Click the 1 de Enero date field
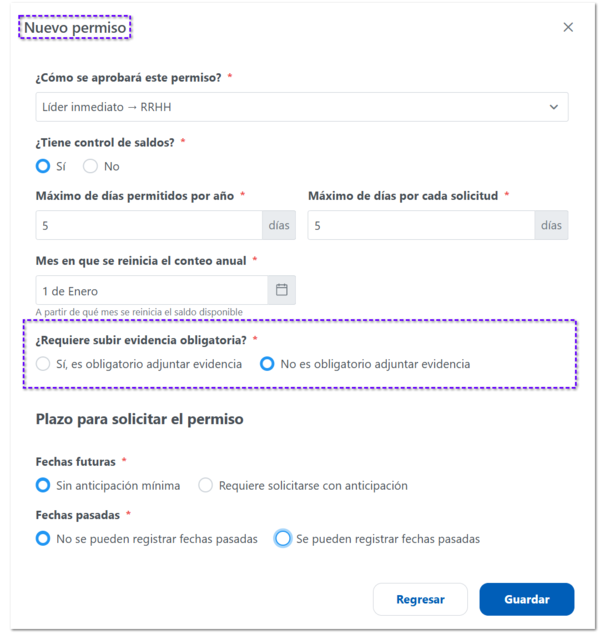This screenshot has height=634, width=600. [x=152, y=290]
